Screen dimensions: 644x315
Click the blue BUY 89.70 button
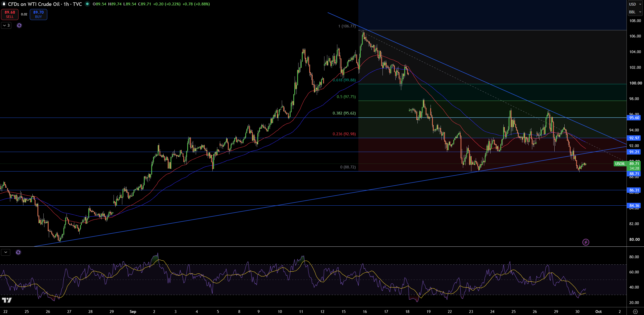39,14
